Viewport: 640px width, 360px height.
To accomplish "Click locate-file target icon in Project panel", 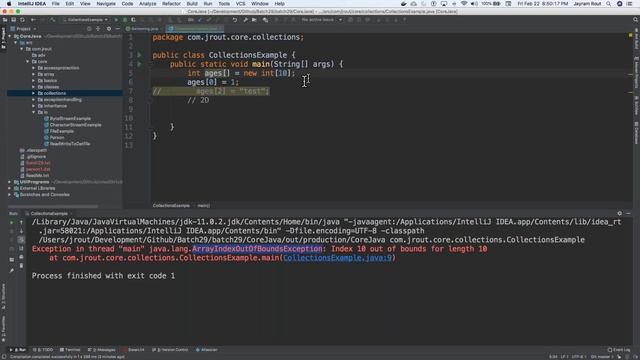I will click(89, 29).
